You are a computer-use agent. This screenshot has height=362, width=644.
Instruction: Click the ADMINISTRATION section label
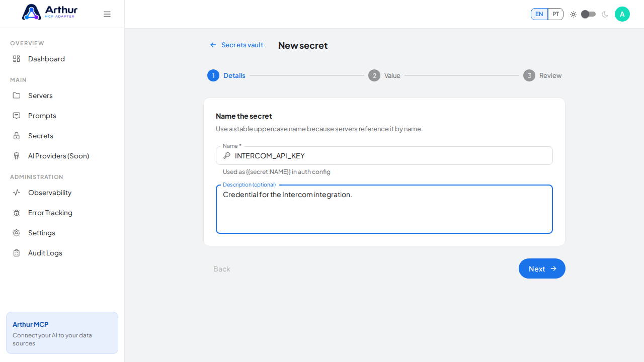tap(37, 177)
